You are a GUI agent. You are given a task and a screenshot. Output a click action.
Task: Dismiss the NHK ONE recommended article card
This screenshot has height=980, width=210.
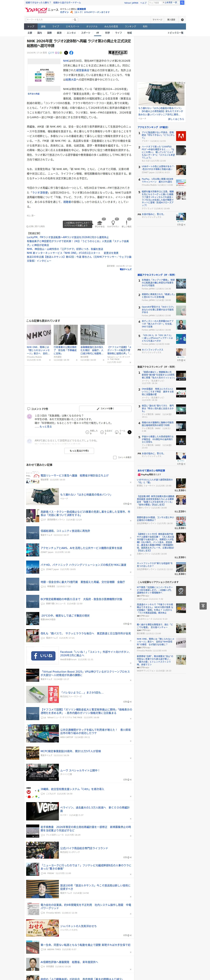[50, 359]
